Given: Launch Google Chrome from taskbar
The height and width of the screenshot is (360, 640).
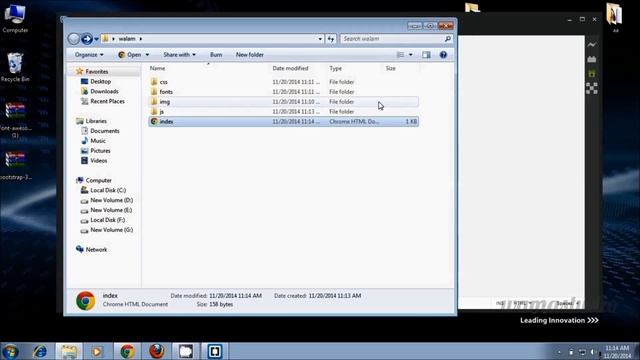Looking at the screenshot, I should coord(127,351).
